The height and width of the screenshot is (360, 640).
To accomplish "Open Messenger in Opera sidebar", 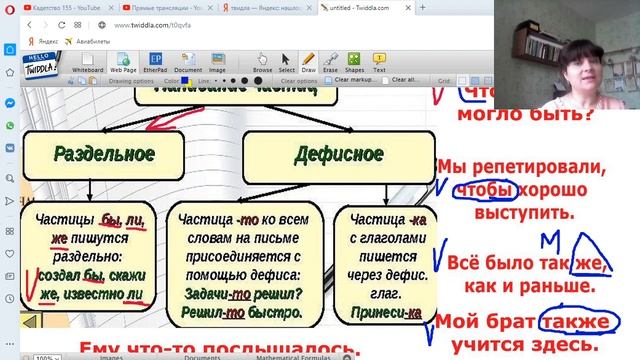I will coord(10,103).
